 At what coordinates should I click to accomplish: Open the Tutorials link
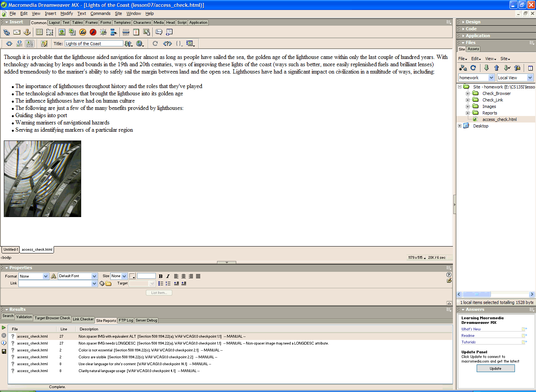click(469, 342)
